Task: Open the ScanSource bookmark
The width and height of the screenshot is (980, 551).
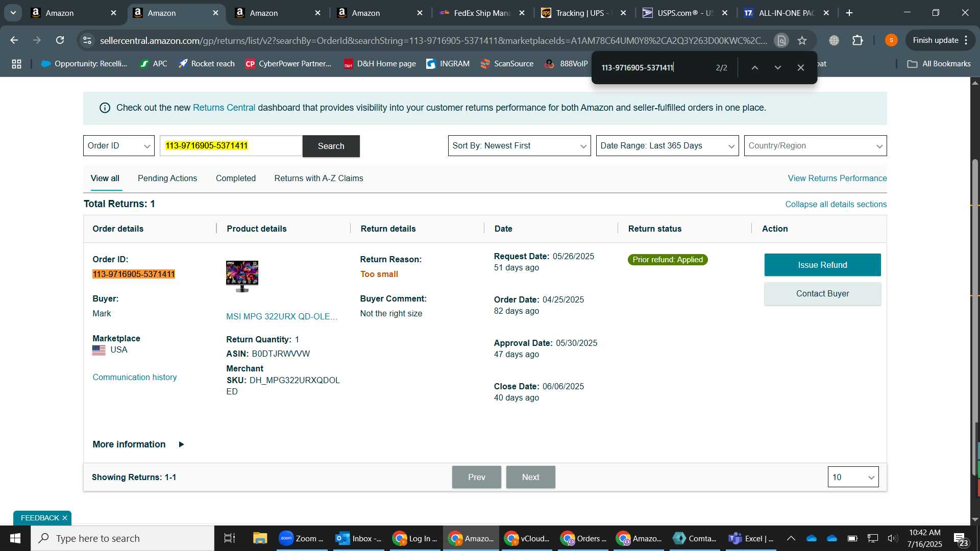Action: point(507,64)
